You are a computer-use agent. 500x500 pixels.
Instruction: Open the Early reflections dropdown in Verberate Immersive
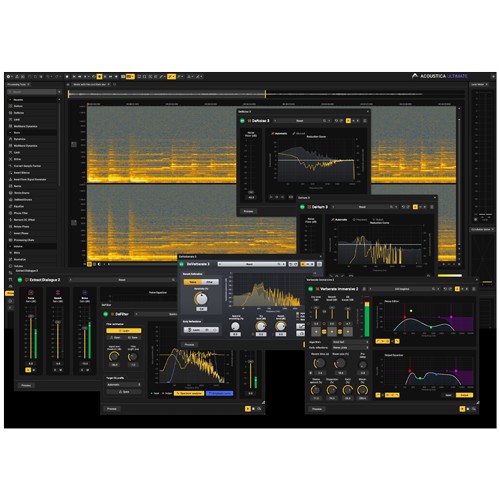[x=350, y=348]
